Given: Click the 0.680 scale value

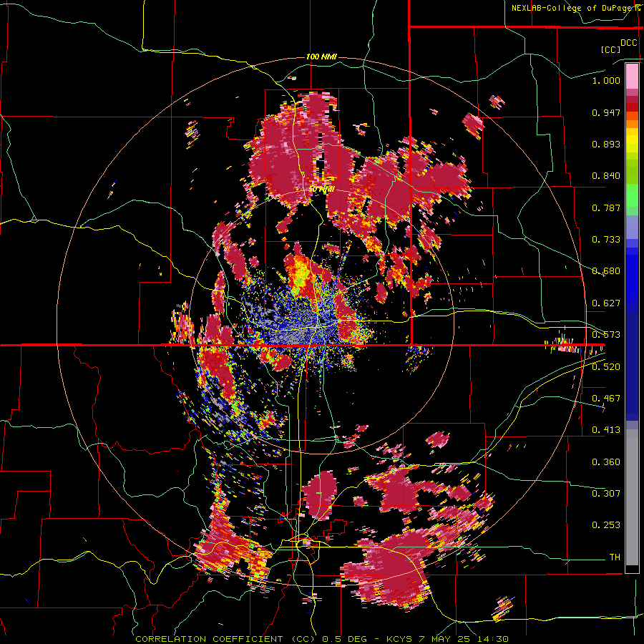Looking at the screenshot, I should pyautogui.click(x=606, y=271).
